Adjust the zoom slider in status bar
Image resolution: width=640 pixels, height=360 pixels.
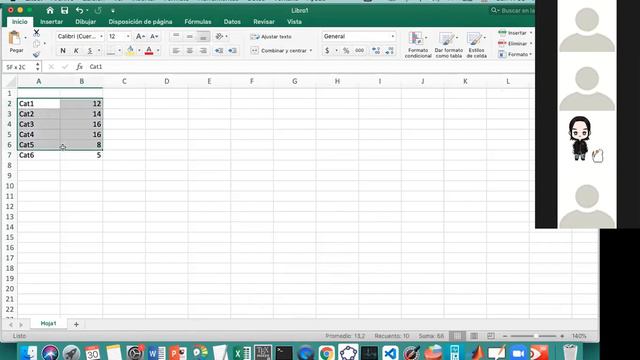pos(535,336)
